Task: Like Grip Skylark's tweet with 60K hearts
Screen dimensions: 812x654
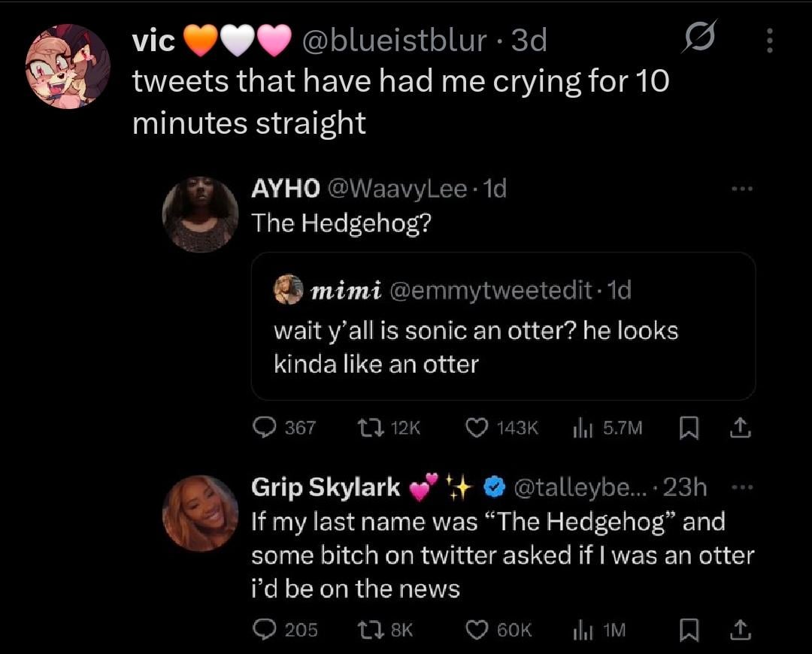Action: tap(498, 630)
